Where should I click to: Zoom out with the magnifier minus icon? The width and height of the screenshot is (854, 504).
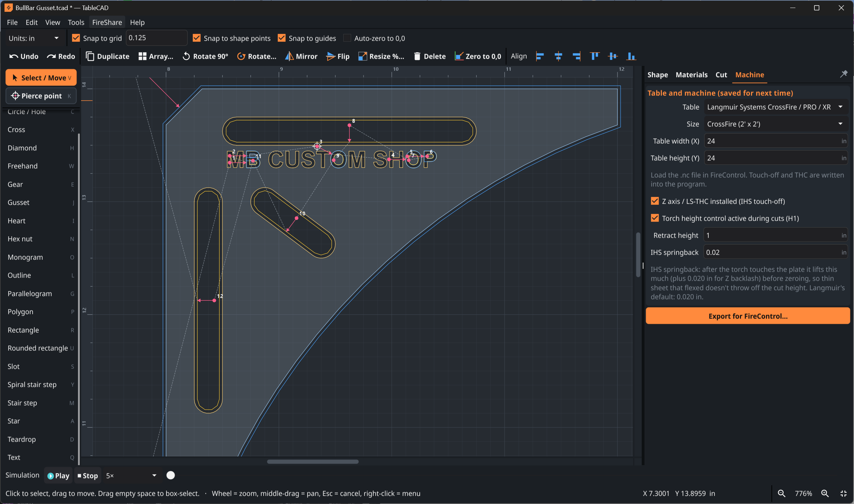[x=781, y=493]
